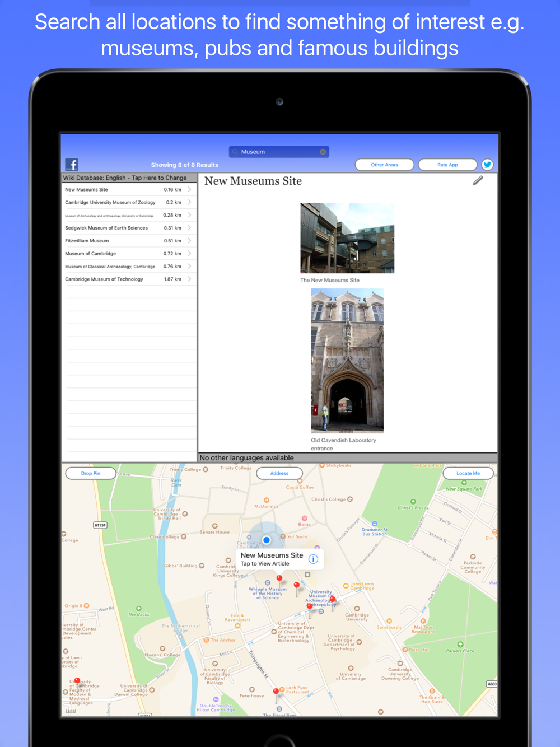The width and height of the screenshot is (560, 747).
Task: Tap The Backs park marker
Action: coord(139,609)
